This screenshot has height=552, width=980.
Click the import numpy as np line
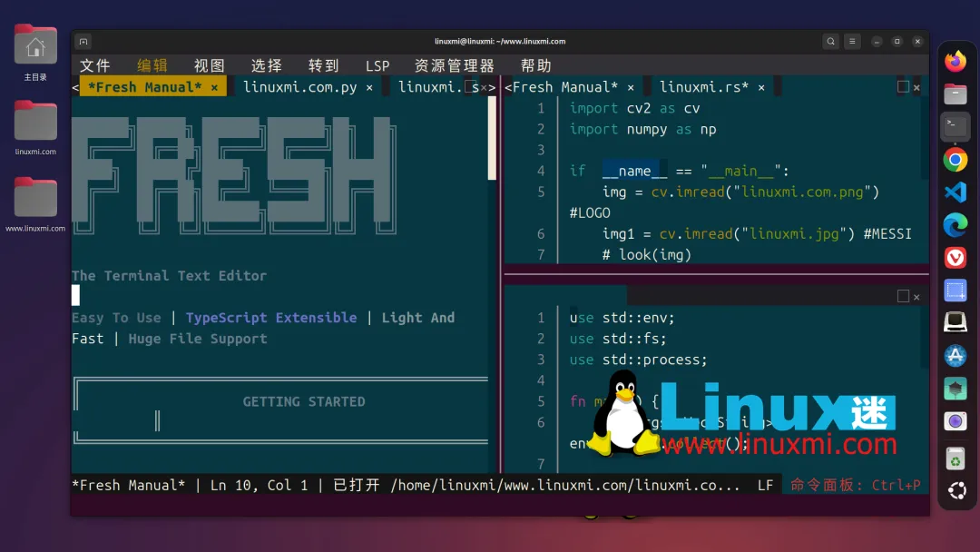642,130
